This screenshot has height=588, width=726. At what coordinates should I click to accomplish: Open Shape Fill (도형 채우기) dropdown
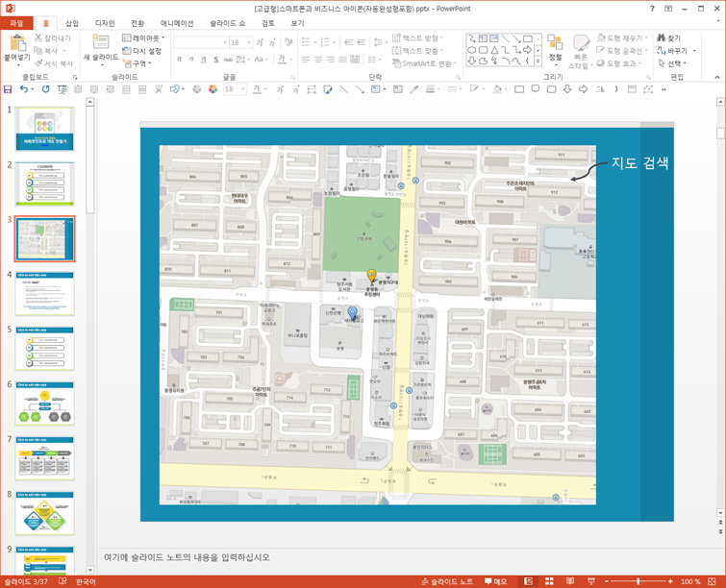point(621,37)
